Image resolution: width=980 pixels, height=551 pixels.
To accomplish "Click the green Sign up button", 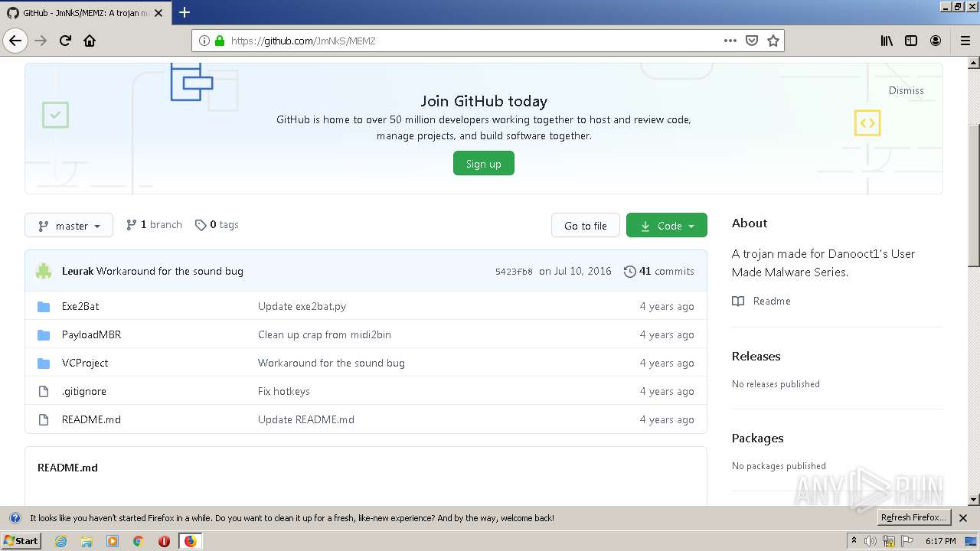I will coord(483,164).
